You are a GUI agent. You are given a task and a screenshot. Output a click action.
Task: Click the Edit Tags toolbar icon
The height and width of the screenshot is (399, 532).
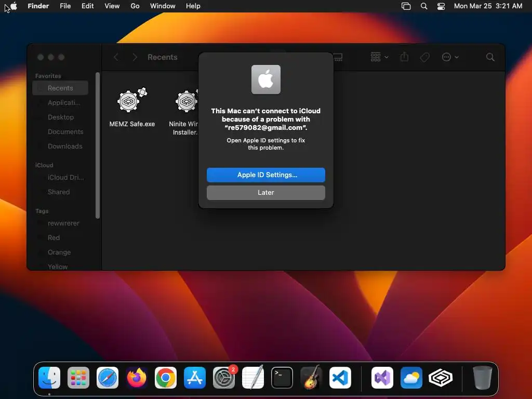424,57
